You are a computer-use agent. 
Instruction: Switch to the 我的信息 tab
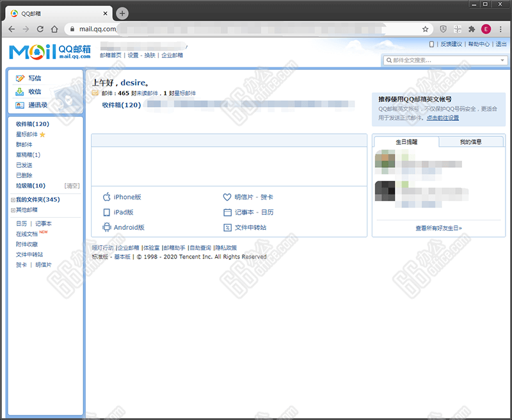(471, 141)
